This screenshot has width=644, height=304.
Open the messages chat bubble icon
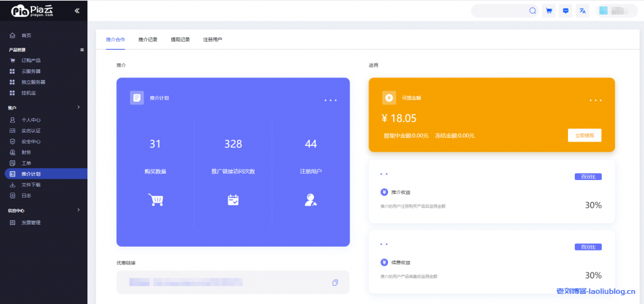(565, 11)
